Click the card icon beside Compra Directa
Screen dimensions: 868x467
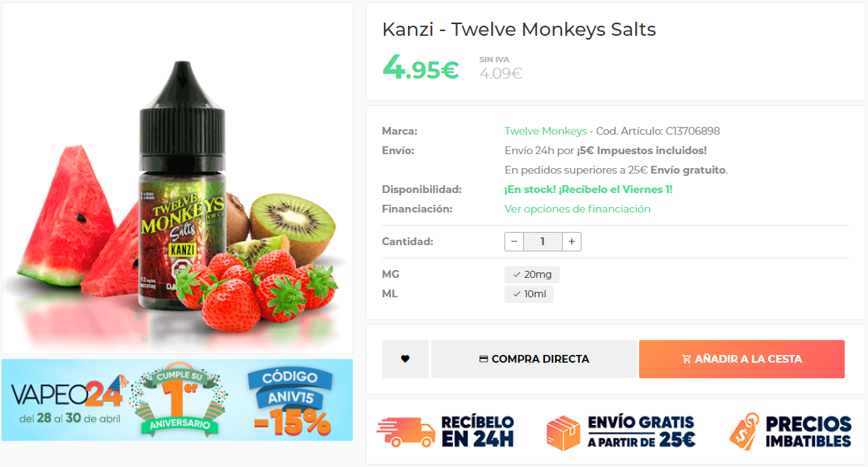coord(483,359)
